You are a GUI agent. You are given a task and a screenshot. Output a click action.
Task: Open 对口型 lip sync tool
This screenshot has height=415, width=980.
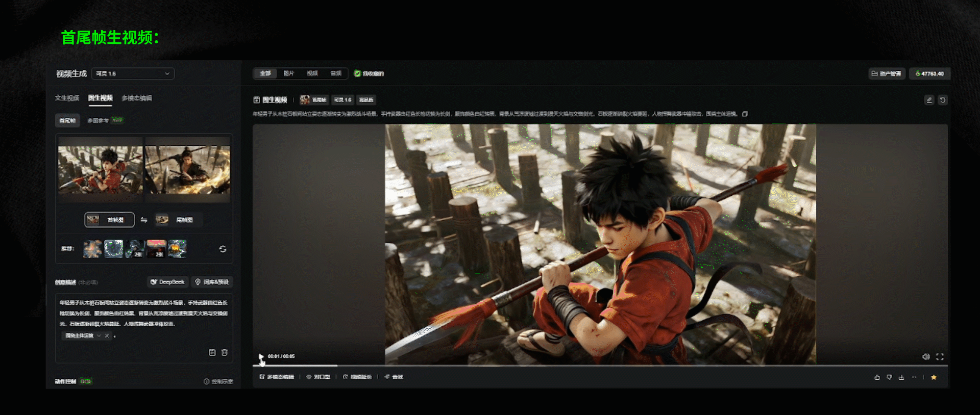(318, 377)
